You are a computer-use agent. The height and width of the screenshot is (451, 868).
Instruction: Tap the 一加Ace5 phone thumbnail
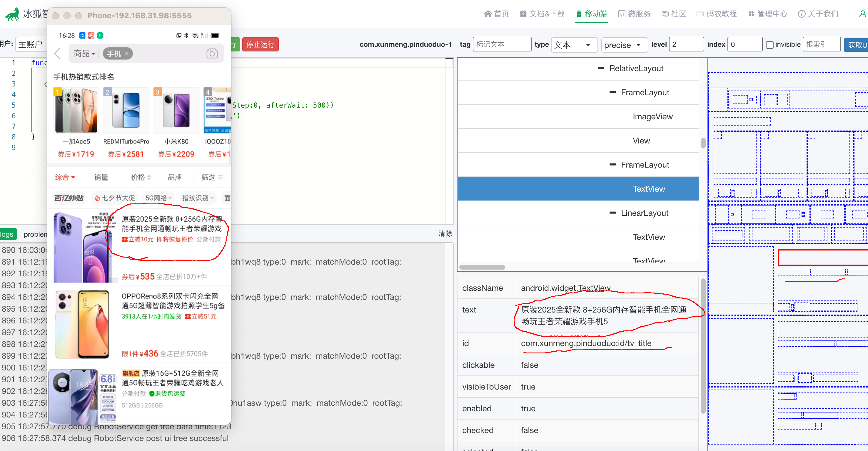[76, 111]
